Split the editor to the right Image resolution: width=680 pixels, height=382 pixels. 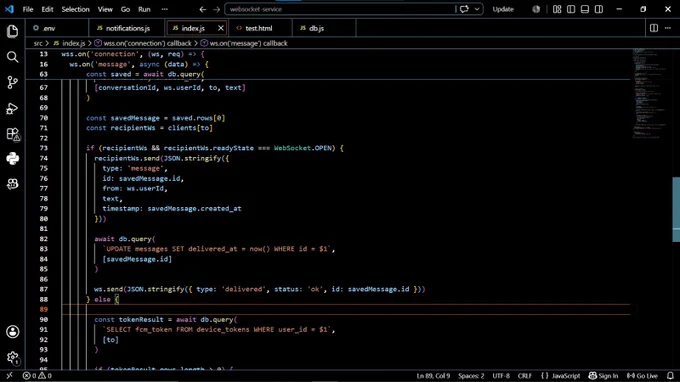[x=654, y=28]
